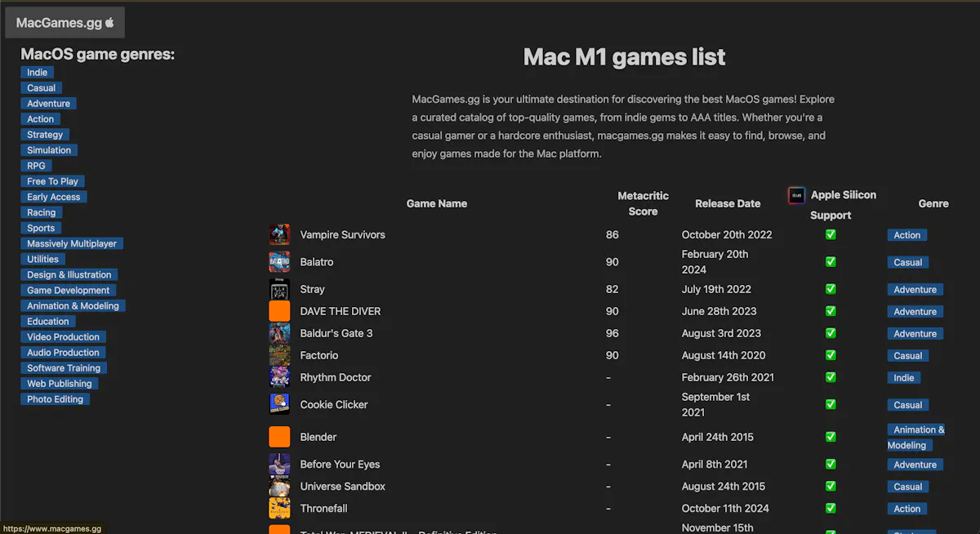Image resolution: width=980 pixels, height=534 pixels.
Task: Click Action tag in Thronefall row
Action: (x=907, y=509)
